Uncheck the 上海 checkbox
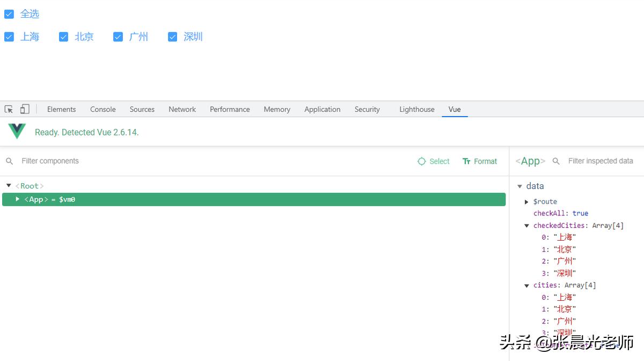Viewport: 644px width, 361px height. (x=9, y=37)
